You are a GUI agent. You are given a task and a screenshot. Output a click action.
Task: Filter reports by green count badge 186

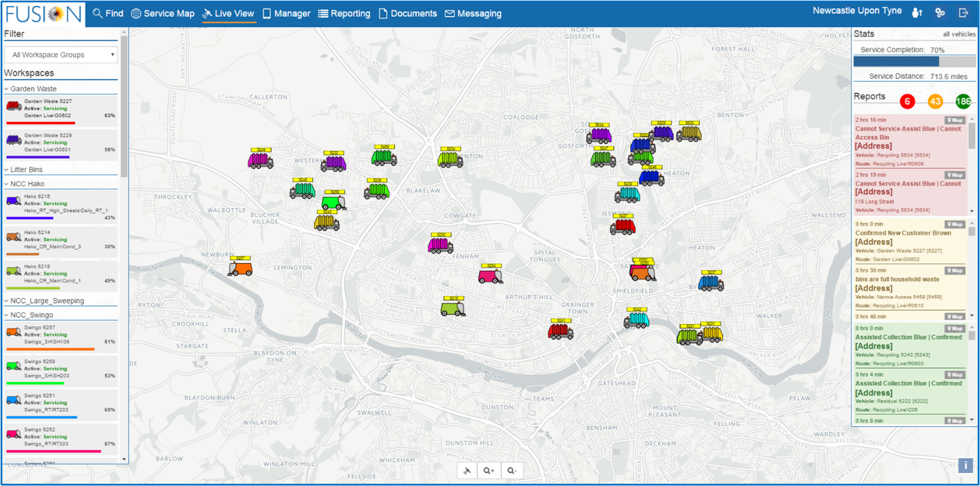[x=963, y=101]
